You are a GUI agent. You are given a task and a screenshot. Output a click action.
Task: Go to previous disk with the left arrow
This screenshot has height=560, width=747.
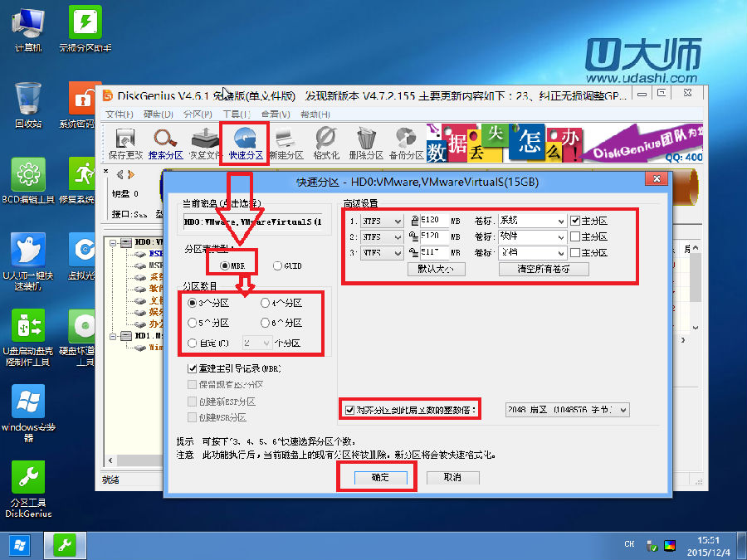coord(120,175)
